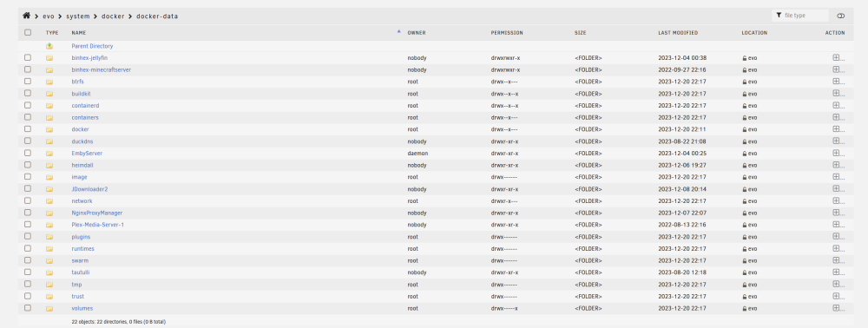Click the Parent Directory up-arrow folder icon
Viewport: 868px width, 328px height.
[49, 46]
